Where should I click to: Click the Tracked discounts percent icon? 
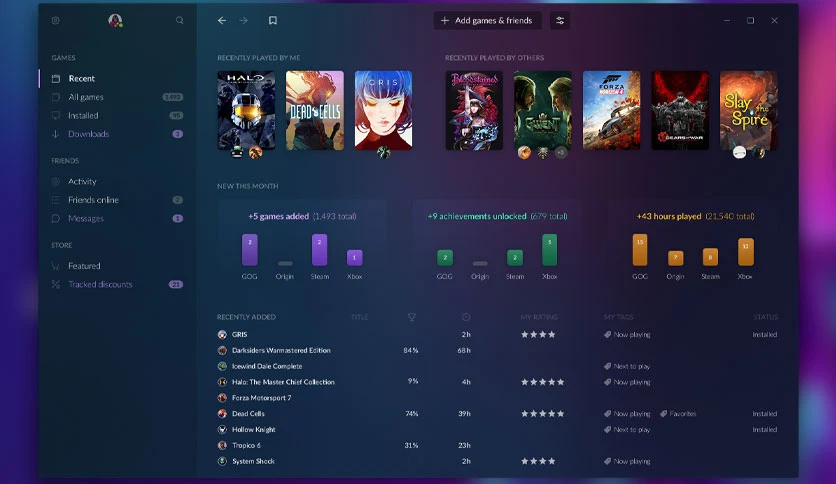coord(55,284)
